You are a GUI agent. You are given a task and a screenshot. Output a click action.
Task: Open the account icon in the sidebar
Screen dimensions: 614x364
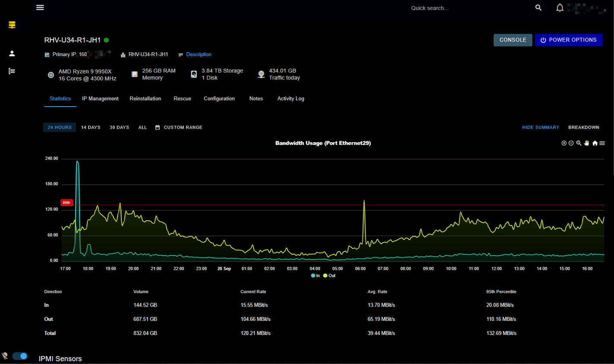12,53
